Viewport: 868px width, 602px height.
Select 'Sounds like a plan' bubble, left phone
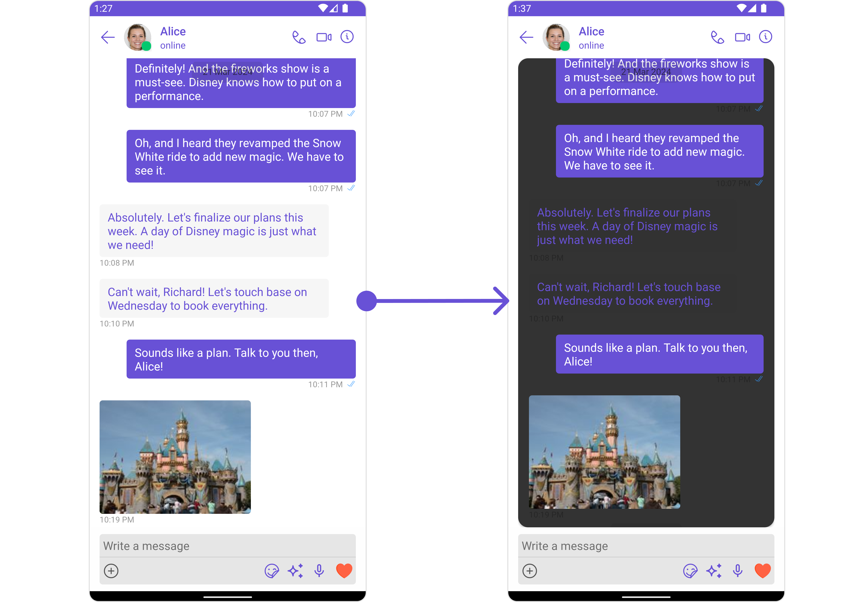pos(241,359)
